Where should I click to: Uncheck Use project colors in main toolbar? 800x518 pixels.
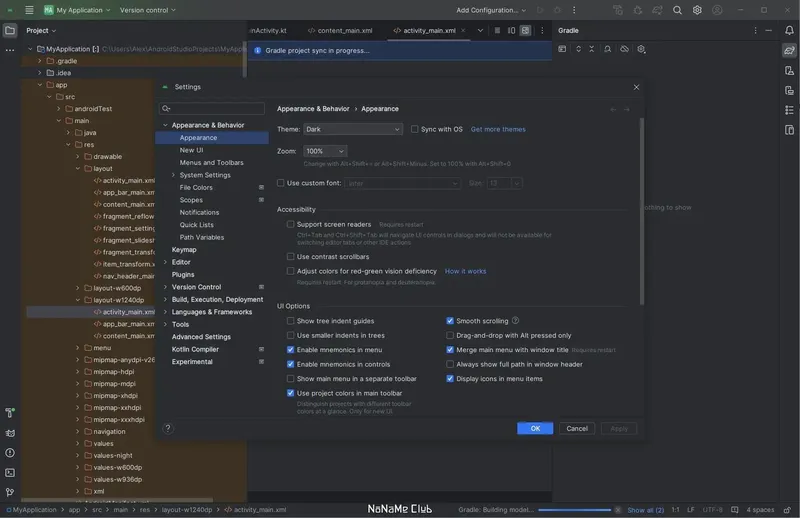[290, 393]
